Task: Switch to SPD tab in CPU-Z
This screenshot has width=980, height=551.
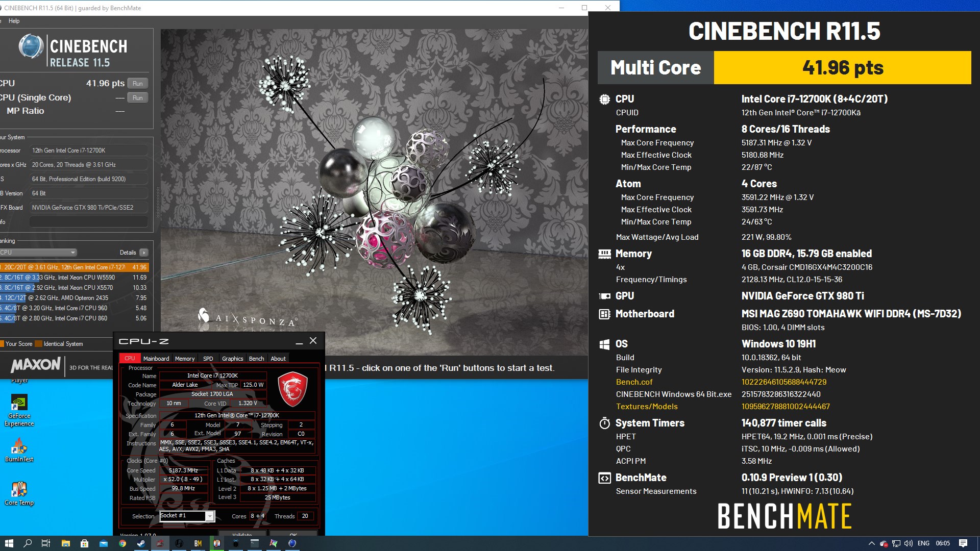Action: click(208, 358)
